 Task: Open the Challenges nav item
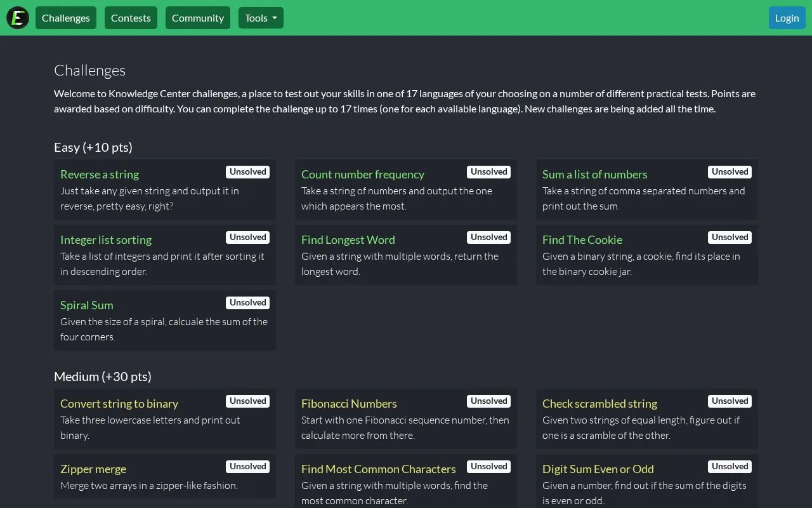pyautogui.click(x=66, y=18)
